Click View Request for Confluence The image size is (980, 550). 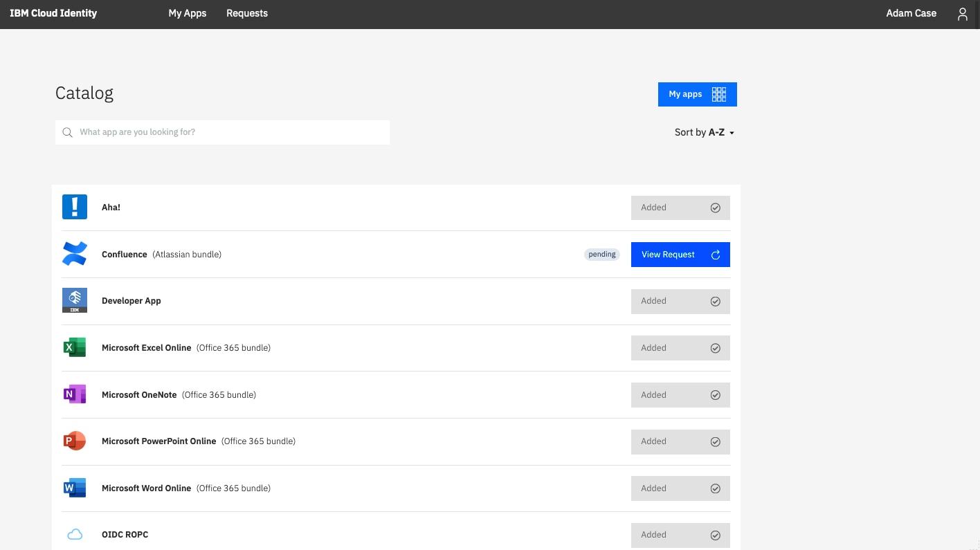(x=680, y=255)
